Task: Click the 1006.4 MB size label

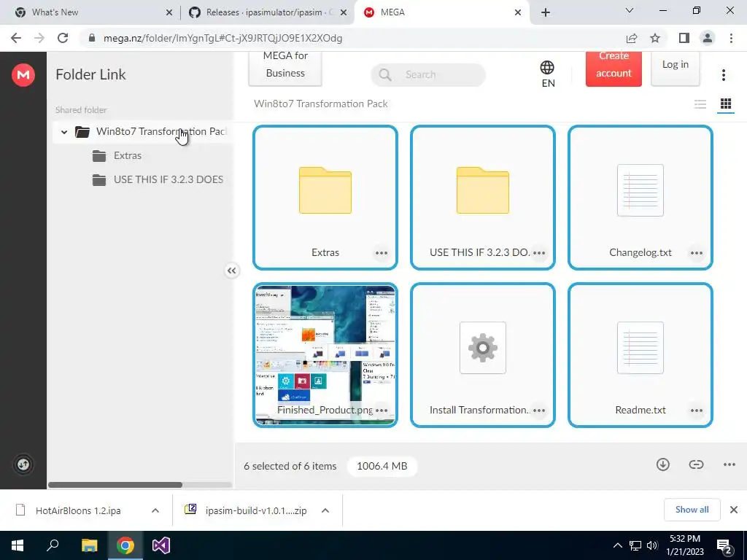Action: coord(382,466)
